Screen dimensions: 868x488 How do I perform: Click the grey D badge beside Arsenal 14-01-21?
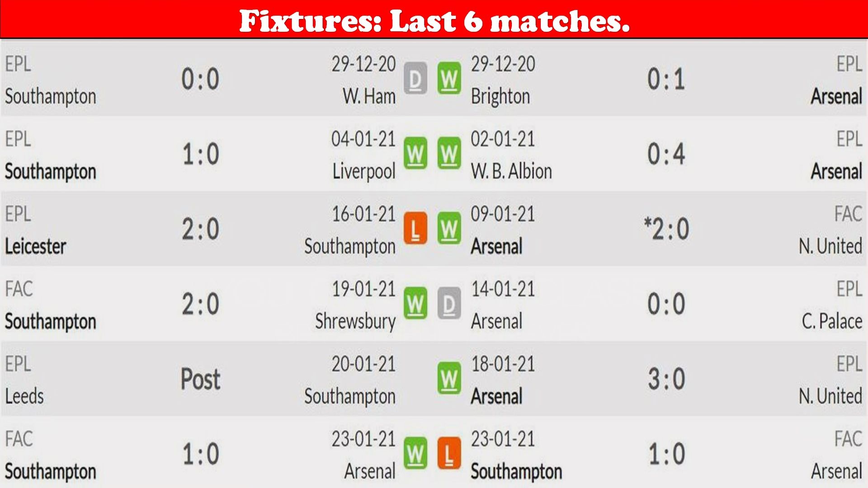tap(449, 303)
